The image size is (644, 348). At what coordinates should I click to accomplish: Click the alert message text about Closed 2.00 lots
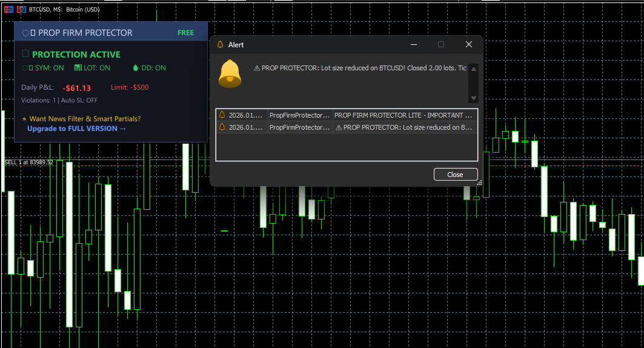[x=360, y=68]
